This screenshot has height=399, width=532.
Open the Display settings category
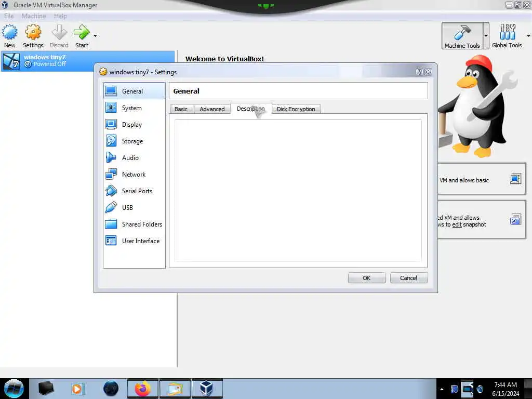coord(135,125)
